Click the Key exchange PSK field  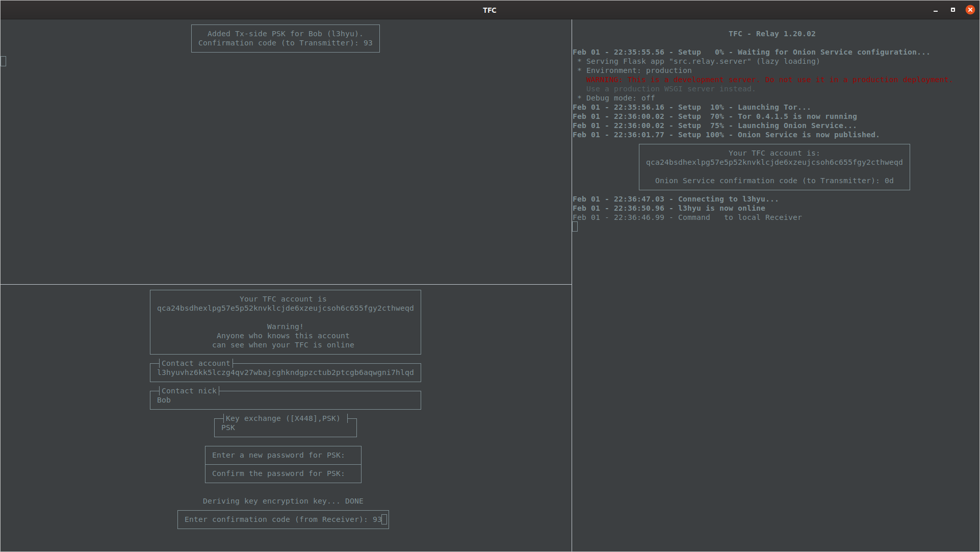[286, 428]
